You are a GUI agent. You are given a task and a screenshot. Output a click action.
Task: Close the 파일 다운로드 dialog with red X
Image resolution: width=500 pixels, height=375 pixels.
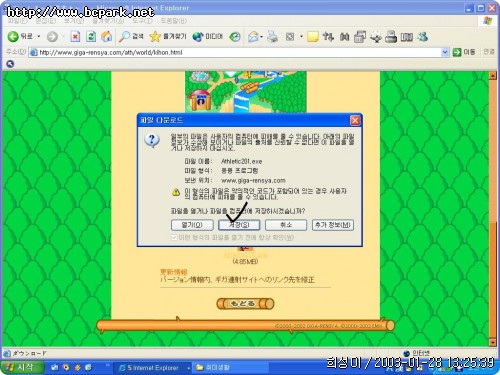tap(355, 120)
